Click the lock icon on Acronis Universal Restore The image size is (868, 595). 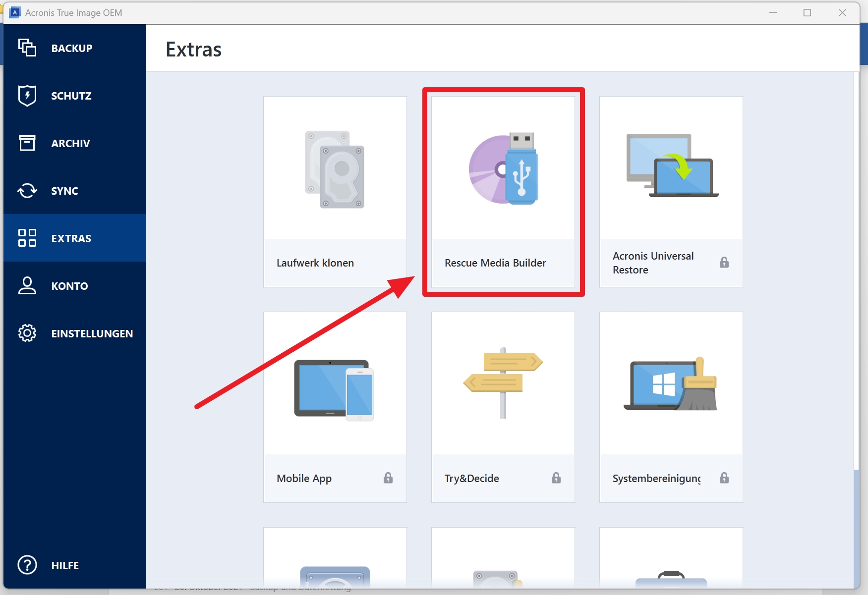tap(724, 262)
